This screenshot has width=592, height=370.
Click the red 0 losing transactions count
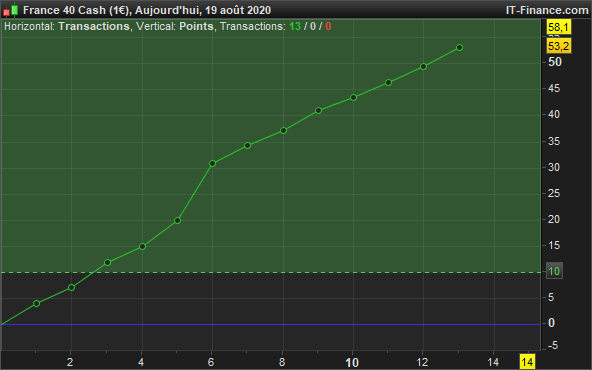pos(328,26)
